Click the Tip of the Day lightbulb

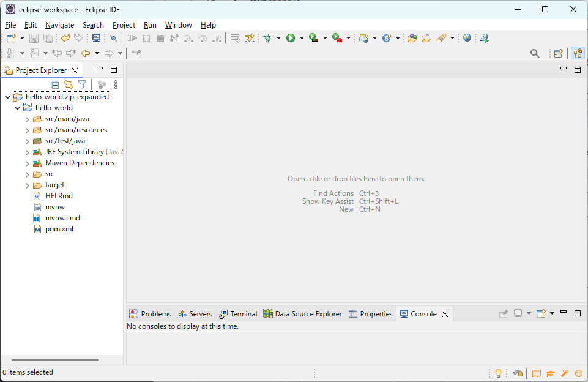[499, 373]
